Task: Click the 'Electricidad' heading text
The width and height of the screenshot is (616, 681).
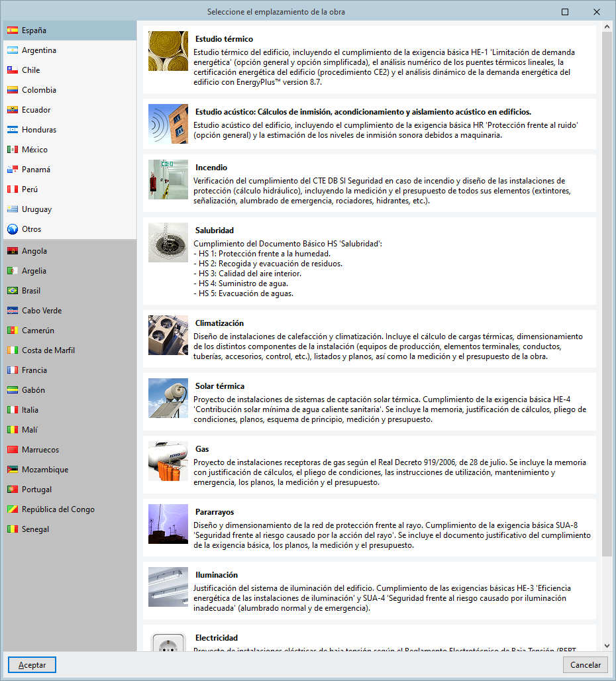Action: [x=216, y=639]
